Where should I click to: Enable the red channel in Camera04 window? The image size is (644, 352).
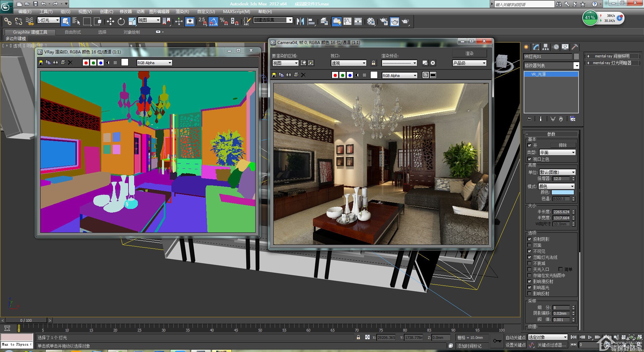[335, 75]
